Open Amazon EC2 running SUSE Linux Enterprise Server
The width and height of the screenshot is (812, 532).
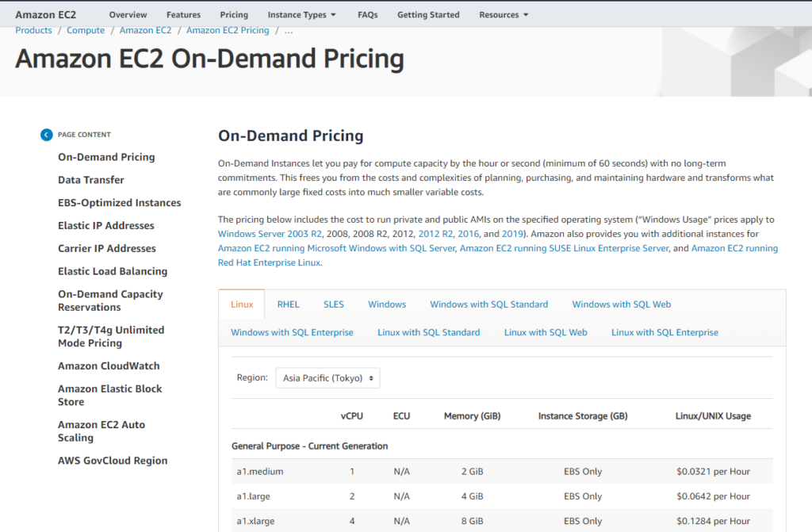coord(565,248)
